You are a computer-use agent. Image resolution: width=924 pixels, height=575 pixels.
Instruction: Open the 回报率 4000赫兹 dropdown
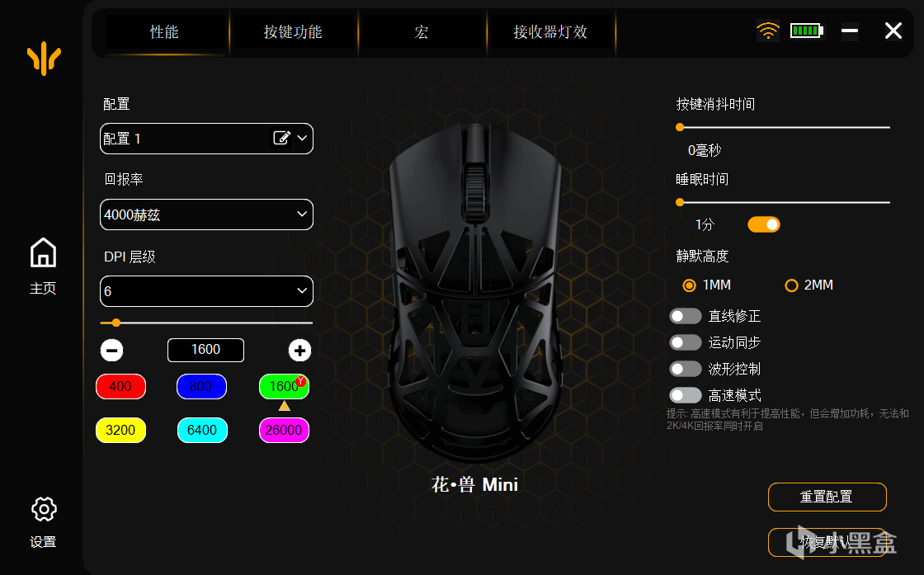[x=206, y=214]
